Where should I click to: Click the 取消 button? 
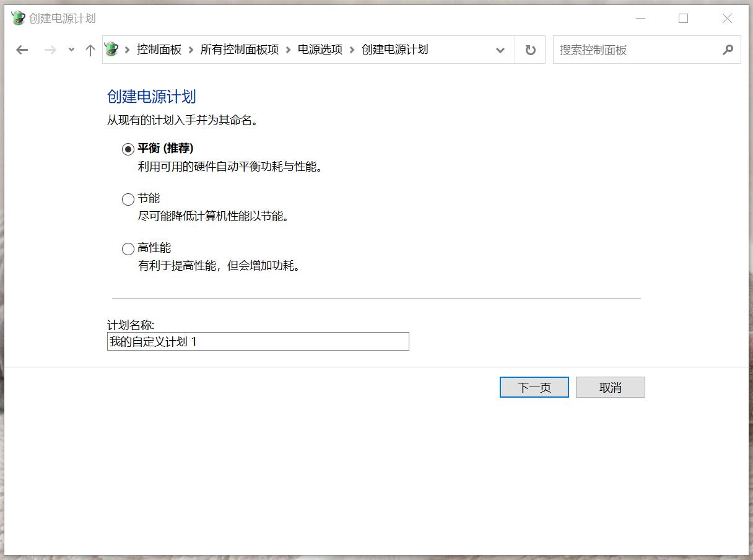tap(611, 387)
